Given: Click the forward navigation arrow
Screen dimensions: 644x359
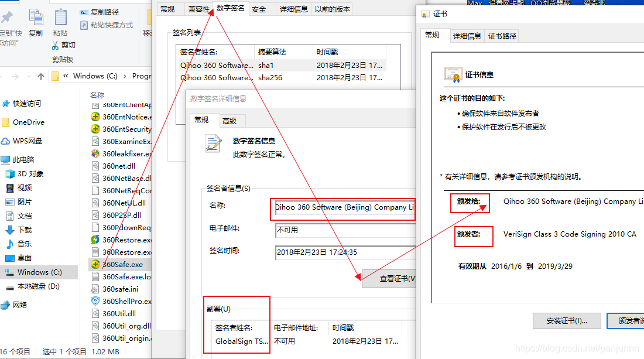Looking at the screenshot, I should click(x=15, y=76).
